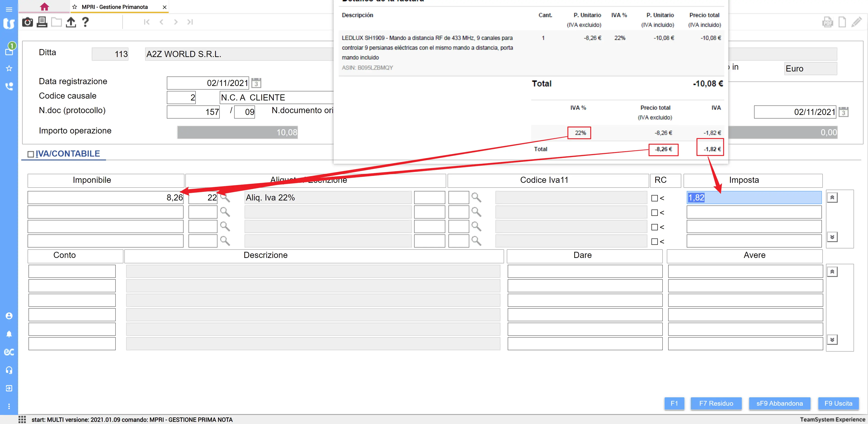The height and width of the screenshot is (424, 868).
Task: Click the first Conto input field
Action: pos(72,271)
